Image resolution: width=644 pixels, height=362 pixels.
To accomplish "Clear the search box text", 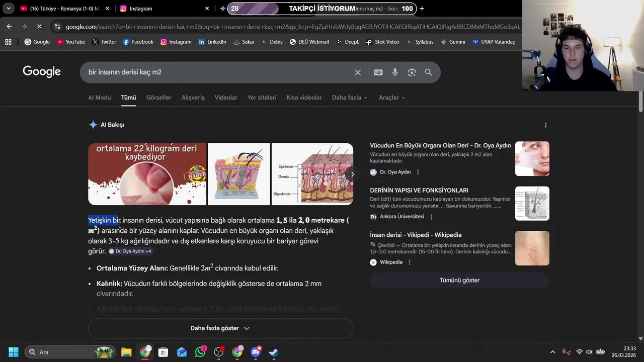I will [x=358, y=72].
